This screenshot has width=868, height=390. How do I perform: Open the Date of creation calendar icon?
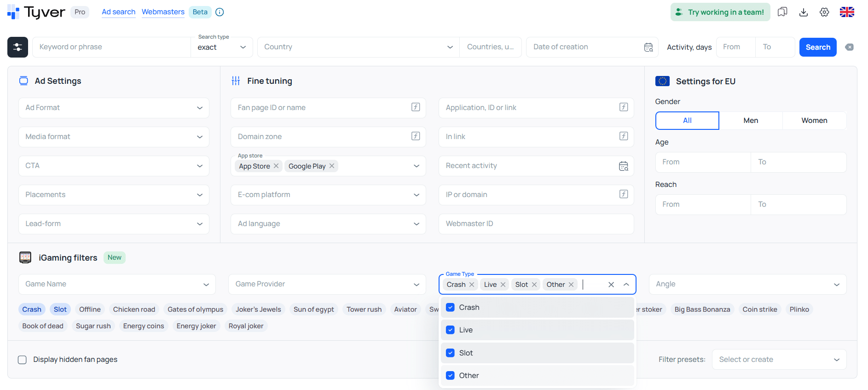[648, 47]
